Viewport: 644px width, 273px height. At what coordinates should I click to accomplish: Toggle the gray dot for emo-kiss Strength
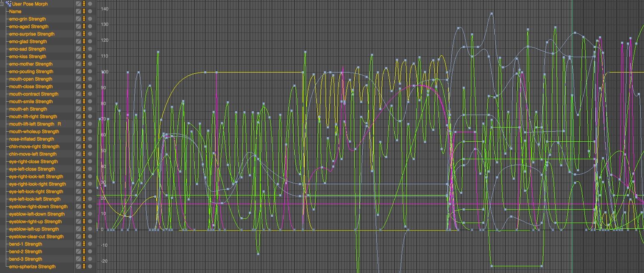coord(90,56)
